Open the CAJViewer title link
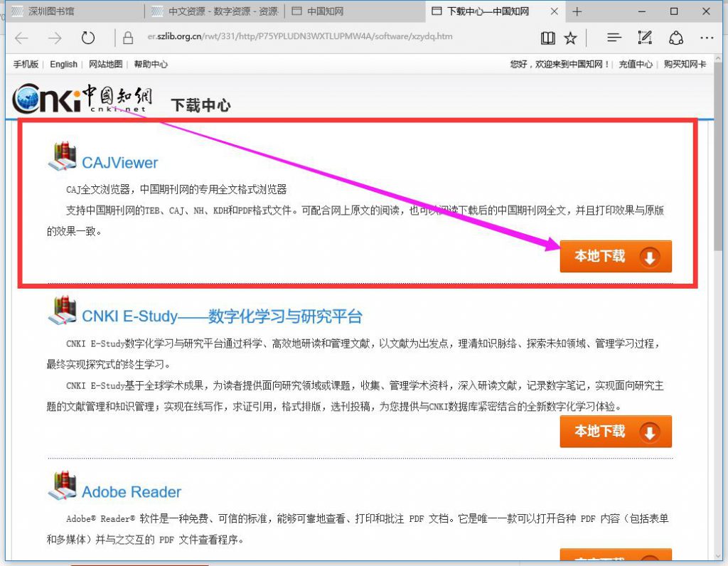The width and height of the screenshot is (728, 566). point(119,163)
